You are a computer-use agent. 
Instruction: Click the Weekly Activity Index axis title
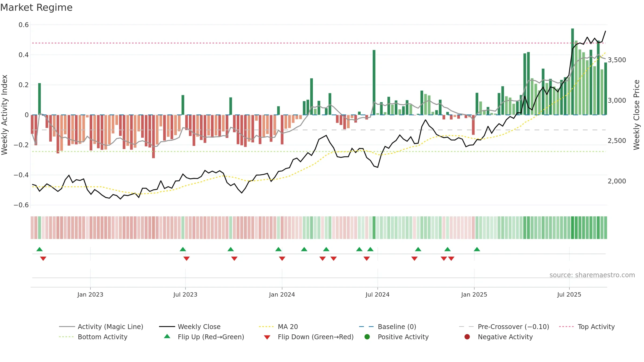4,115
